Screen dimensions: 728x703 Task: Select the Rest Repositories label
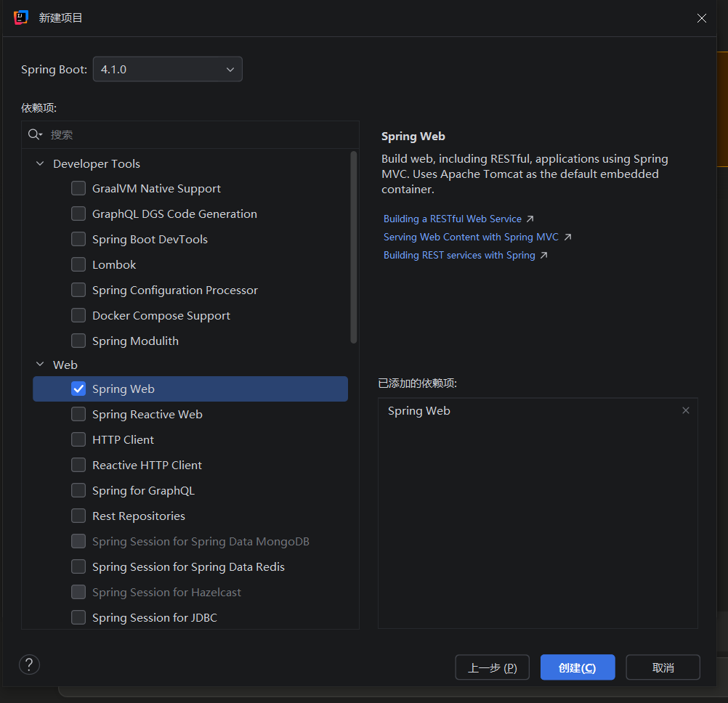pos(138,516)
